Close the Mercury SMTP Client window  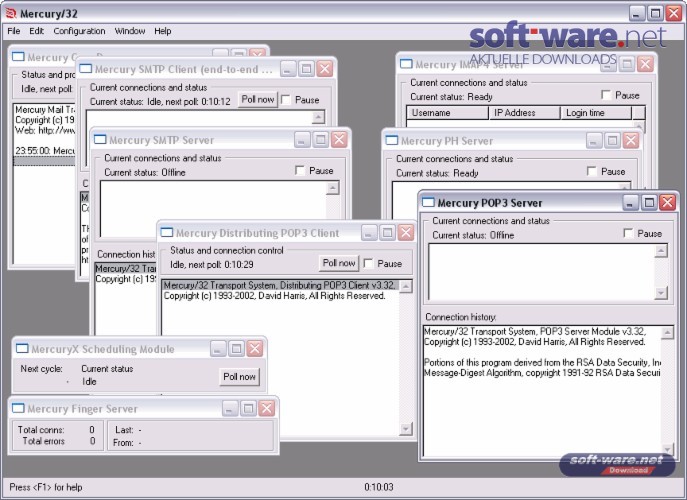(325, 69)
